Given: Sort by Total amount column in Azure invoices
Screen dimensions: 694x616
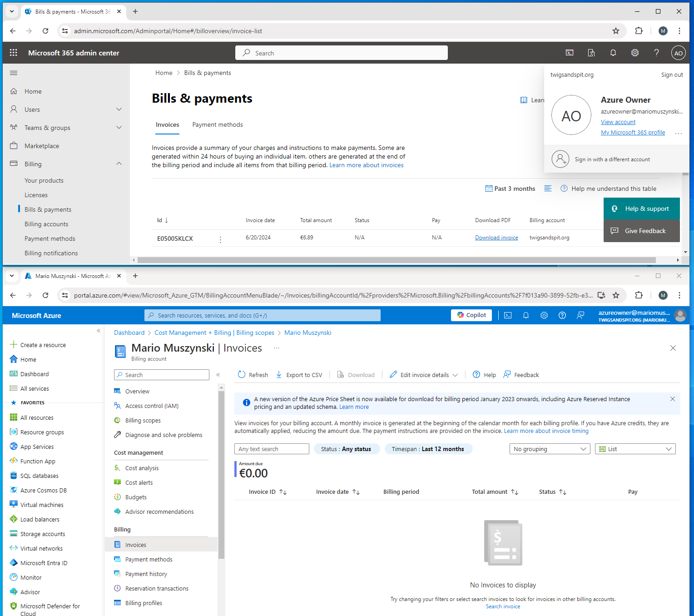Looking at the screenshot, I should [x=495, y=492].
